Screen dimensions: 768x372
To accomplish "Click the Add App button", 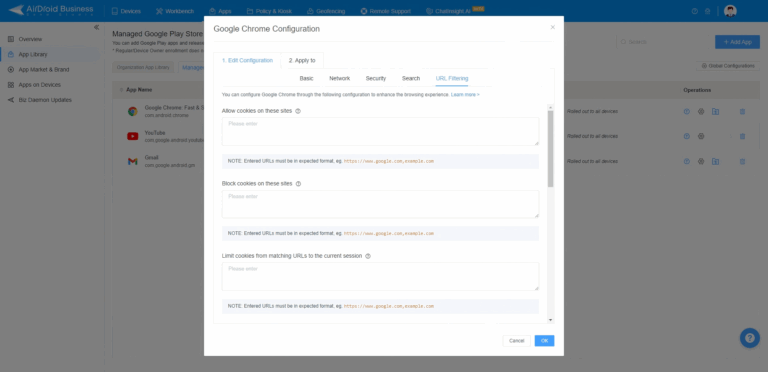I will coord(737,42).
